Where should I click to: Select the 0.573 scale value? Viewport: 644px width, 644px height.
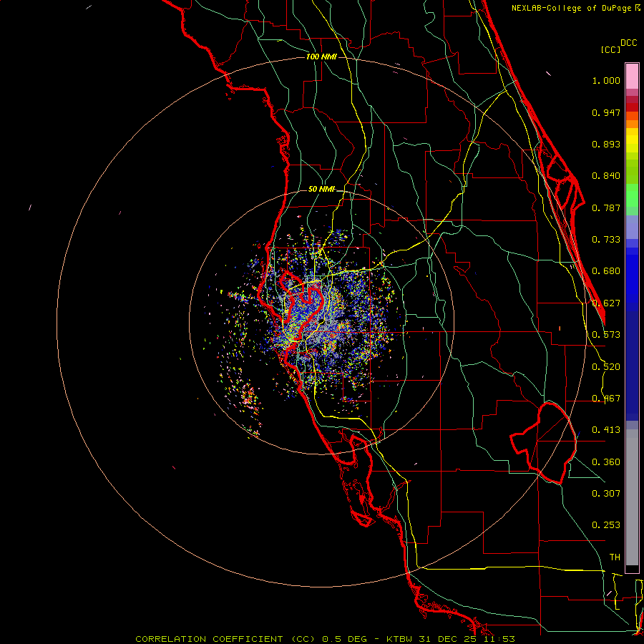point(606,335)
